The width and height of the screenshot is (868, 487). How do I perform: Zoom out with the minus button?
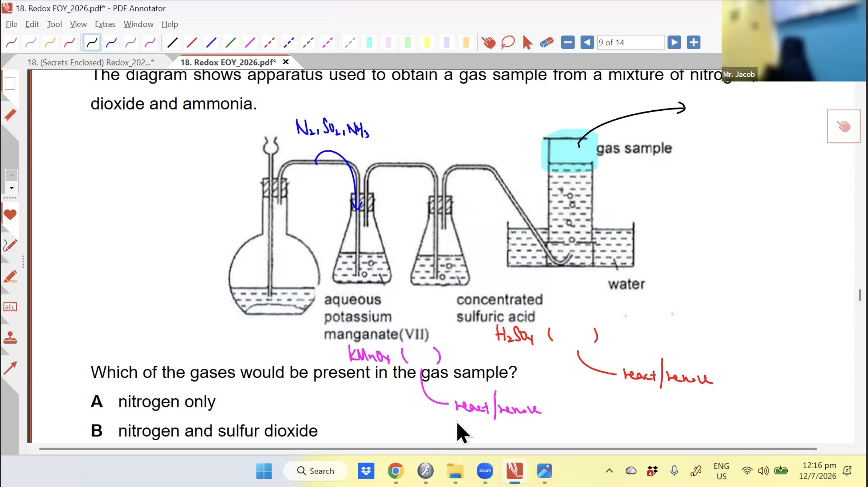click(568, 43)
